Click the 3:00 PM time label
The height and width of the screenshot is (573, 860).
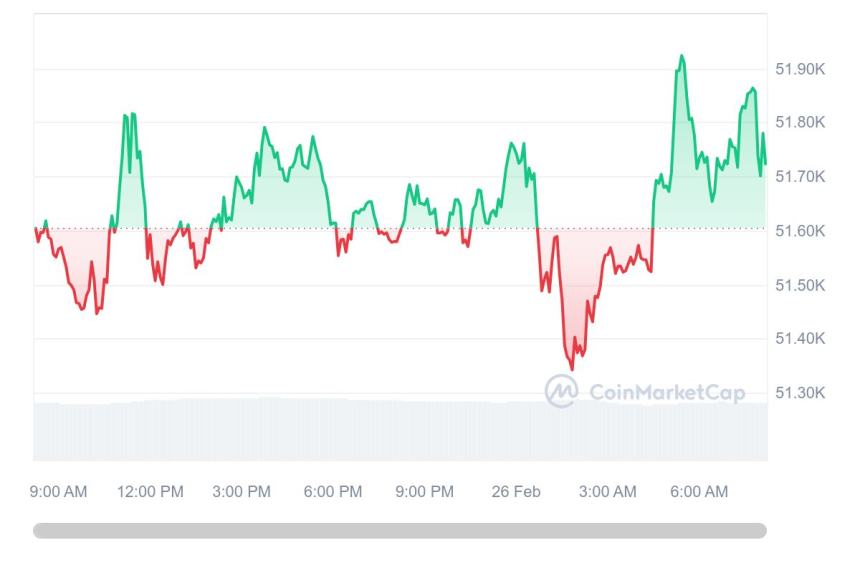pyautogui.click(x=242, y=492)
